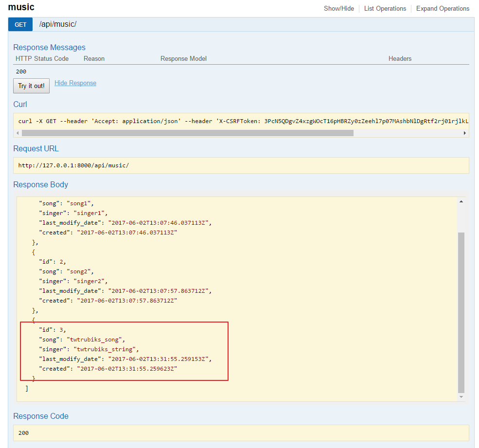Click created date 2017-06-02T13:31:55.259623Z
The image size is (479, 448).
[127, 369]
